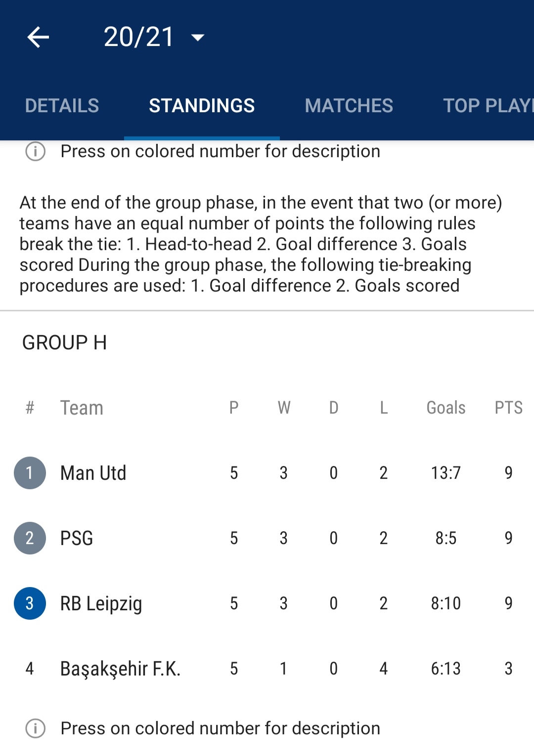
Task: Open the MATCHES tab
Action: (x=349, y=106)
